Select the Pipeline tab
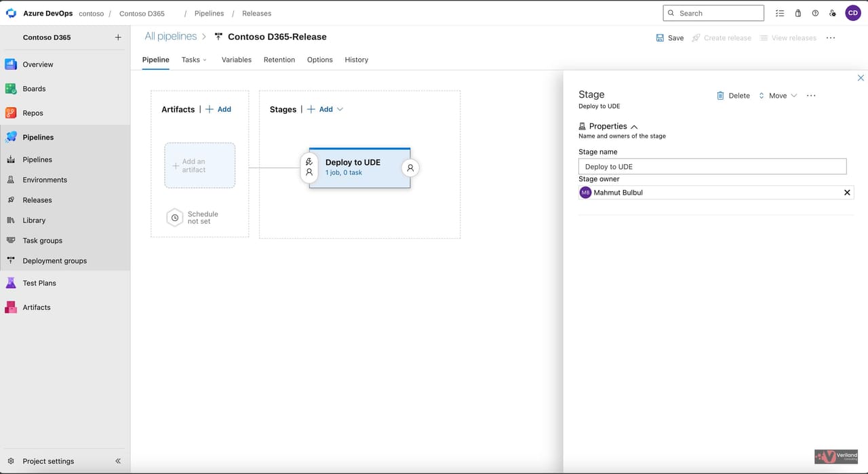The height and width of the screenshot is (474, 868). tap(156, 60)
